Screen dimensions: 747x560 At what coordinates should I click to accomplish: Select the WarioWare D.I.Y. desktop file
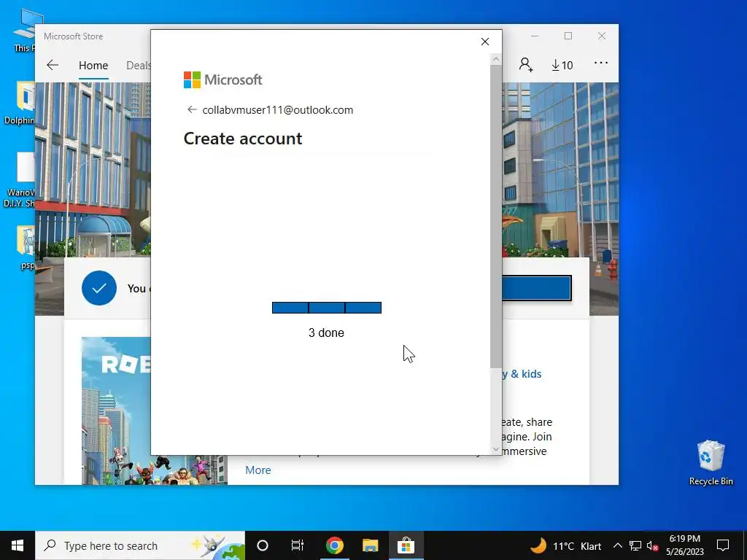19,180
